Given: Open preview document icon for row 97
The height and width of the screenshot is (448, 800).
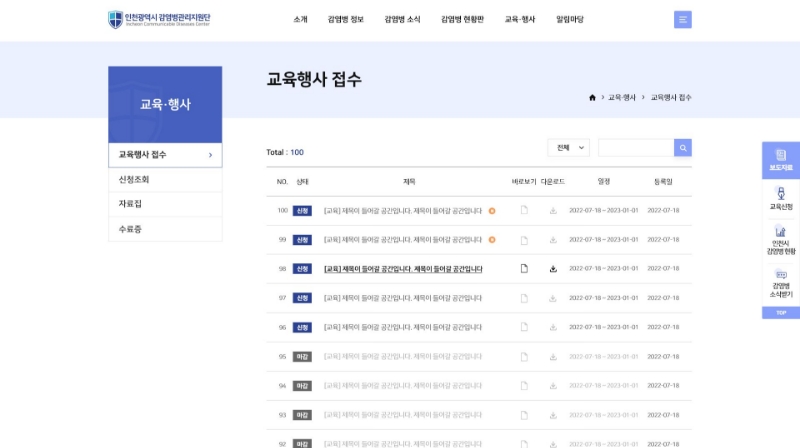Looking at the screenshot, I should 524,298.
